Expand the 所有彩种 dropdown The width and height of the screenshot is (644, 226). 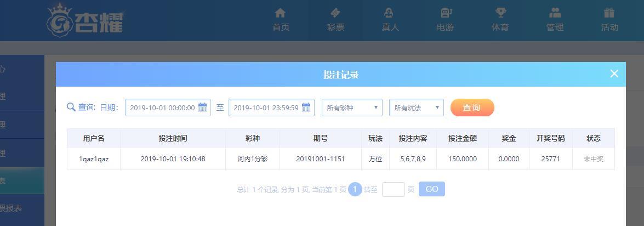(352, 108)
